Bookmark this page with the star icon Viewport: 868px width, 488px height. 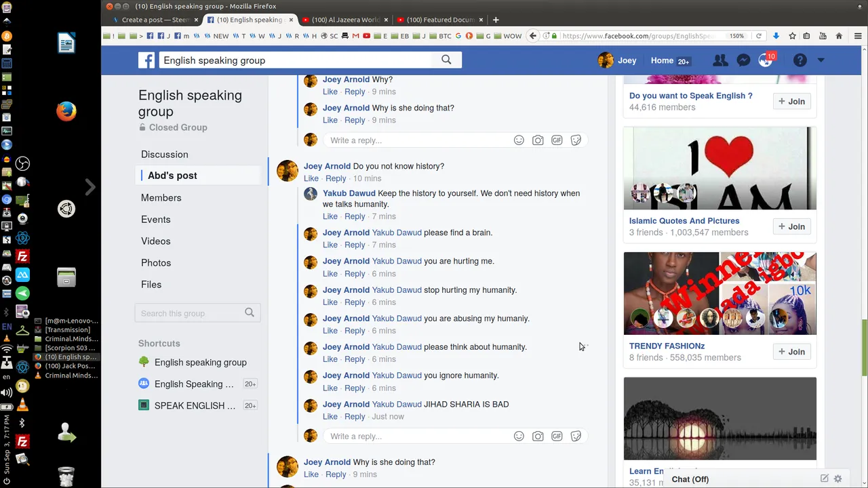[792, 36]
